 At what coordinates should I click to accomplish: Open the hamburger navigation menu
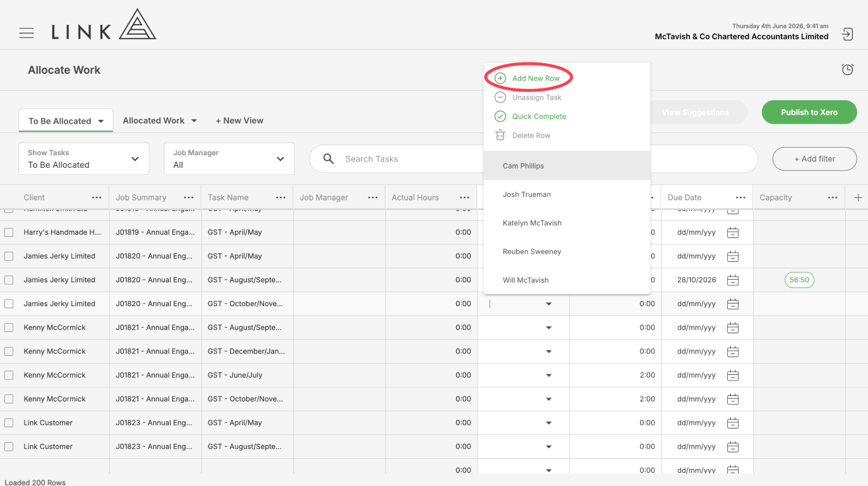click(x=27, y=33)
